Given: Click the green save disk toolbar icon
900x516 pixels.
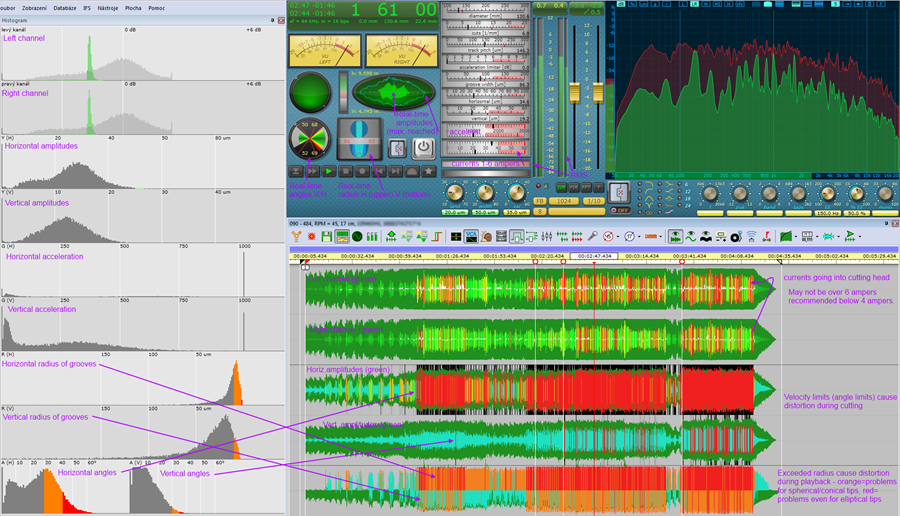Looking at the screenshot, I should (x=327, y=236).
